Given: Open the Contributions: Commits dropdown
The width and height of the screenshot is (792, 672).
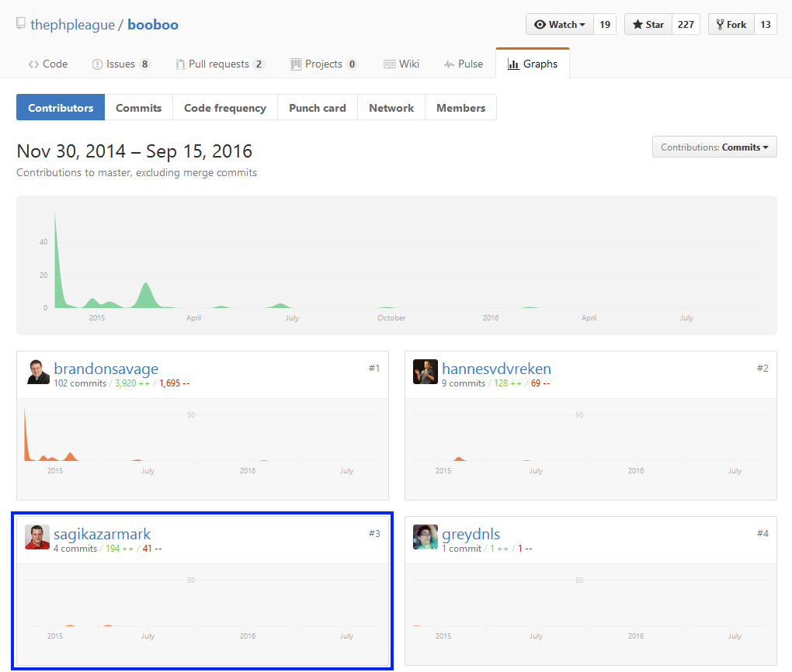Looking at the screenshot, I should click(714, 147).
